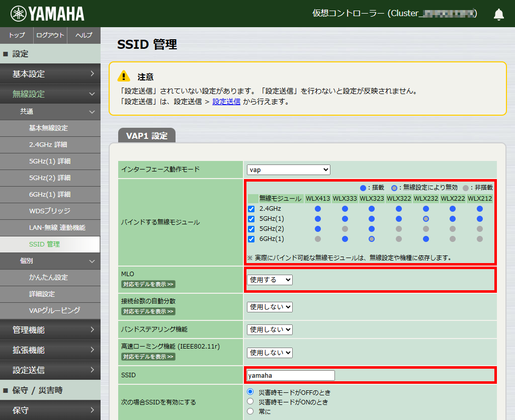The height and width of the screenshot is (420, 515).
Task: Select 災害時モードがONのとき radio button
Action: 250,401
